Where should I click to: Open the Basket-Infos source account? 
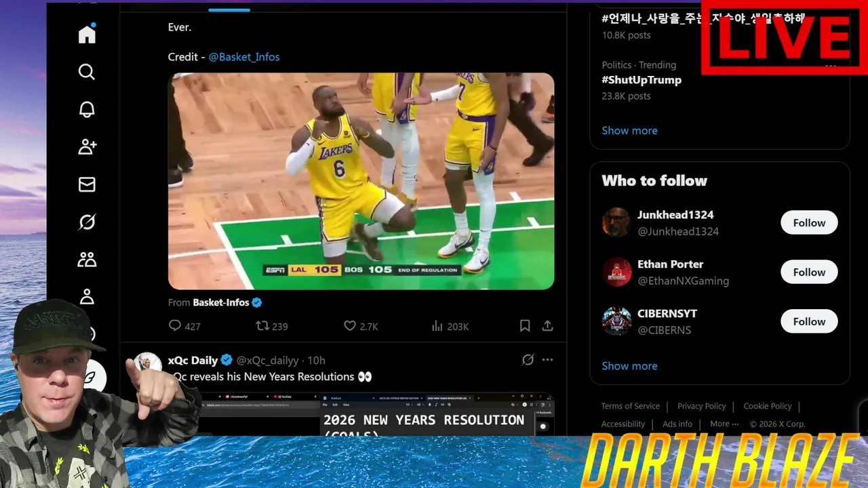(221, 302)
